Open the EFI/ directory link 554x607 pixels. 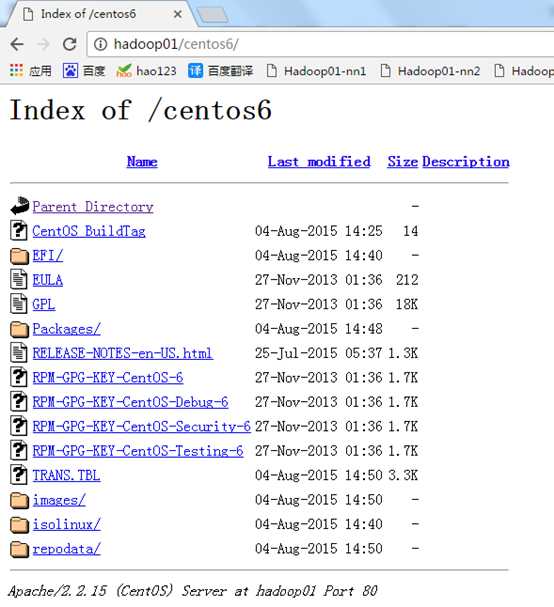(48, 255)
